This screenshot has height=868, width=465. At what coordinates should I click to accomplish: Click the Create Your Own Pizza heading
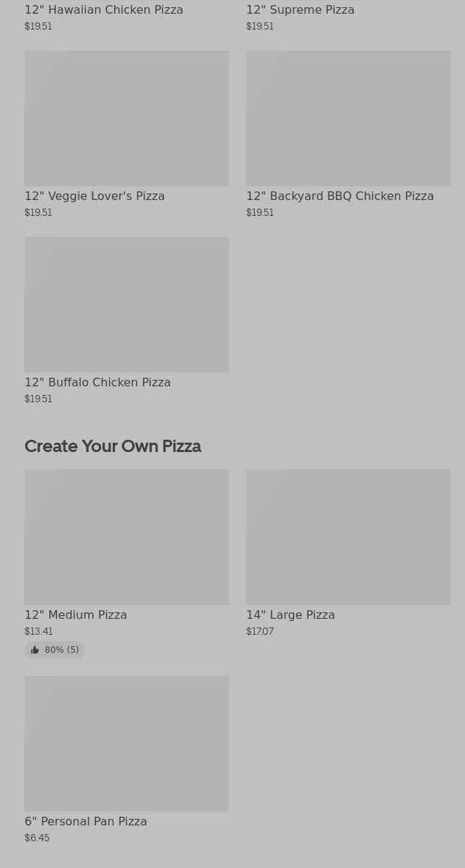[x=113, y=446]
